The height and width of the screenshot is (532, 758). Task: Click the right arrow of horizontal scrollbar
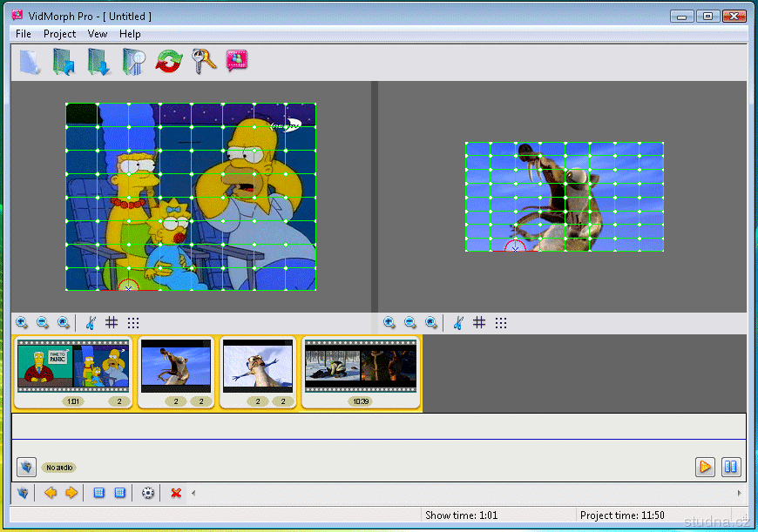coord(739,493)
